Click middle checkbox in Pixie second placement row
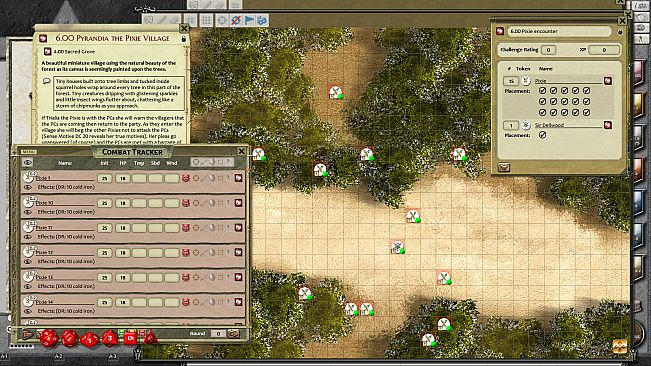651x366 pixels. [x=564, y=101]
